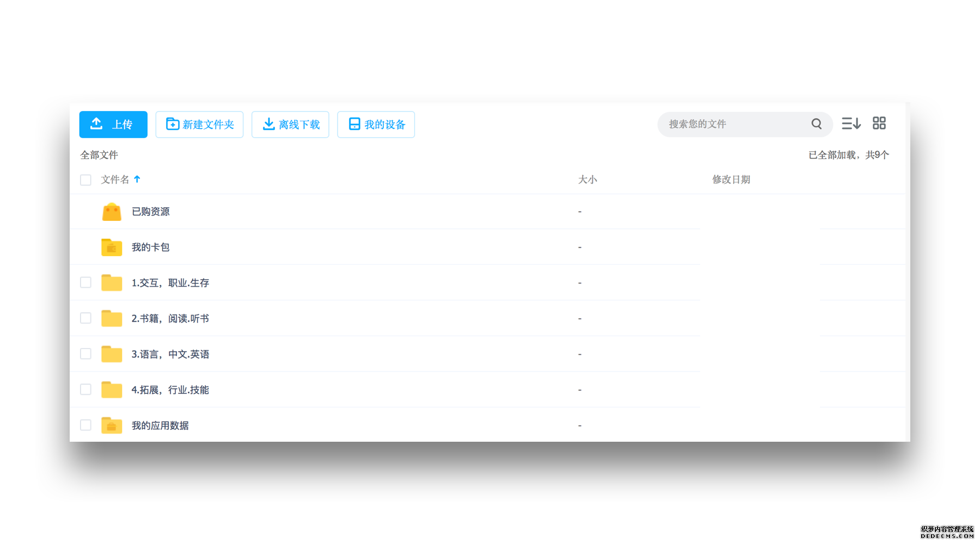Check the box for 4.拓展，行业.技能
The height and width of the screenshot is (544, 980).
85,389
